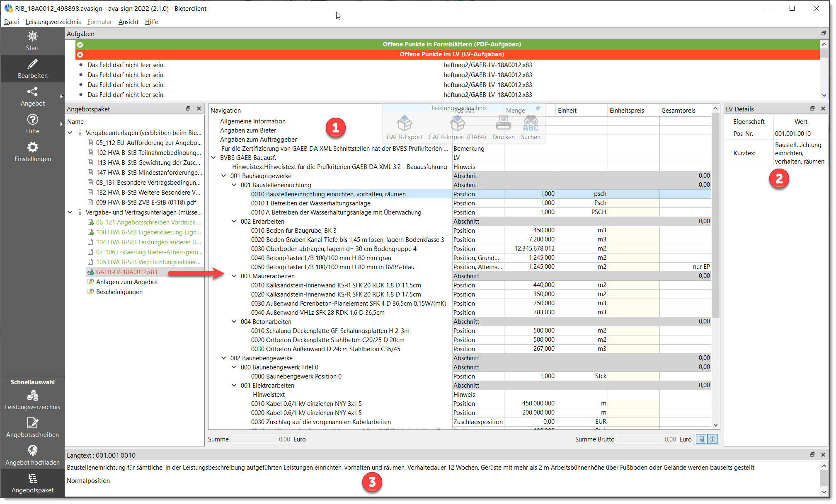836x504 pixels.
Task: Collapse Vergabe- und Vertragsunterlagen node
Action: [x=70, y=212]
